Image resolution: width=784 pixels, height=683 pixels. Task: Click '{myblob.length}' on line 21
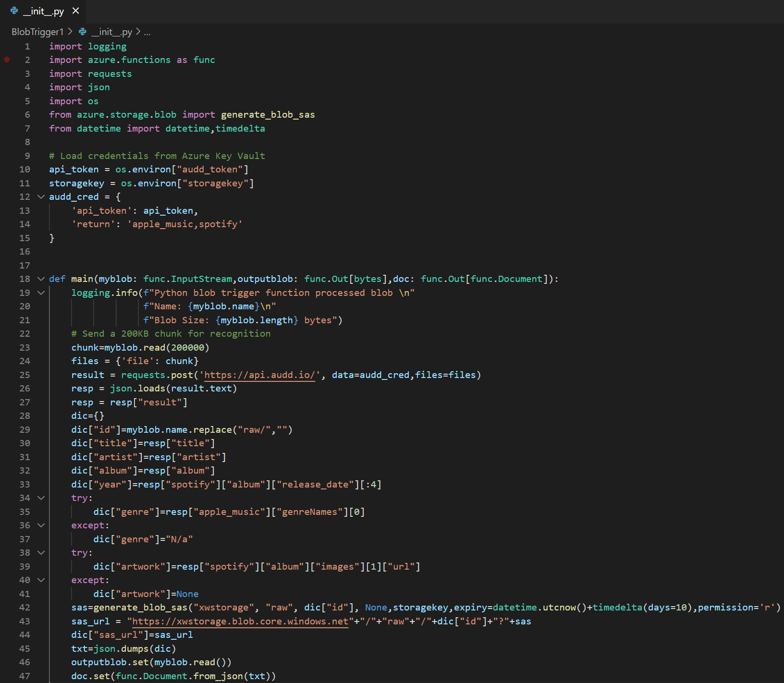click(x=257, y=320)
